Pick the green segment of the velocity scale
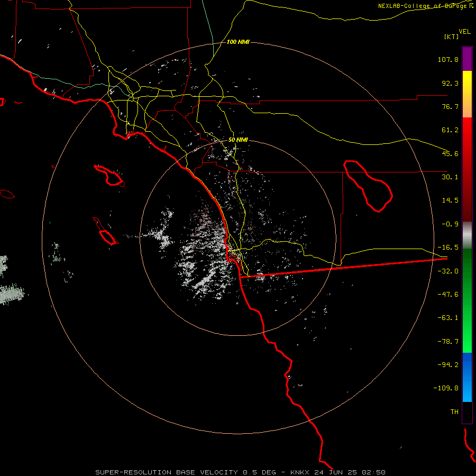The height and width of the screenshot is (476, 476). point(467,300)
